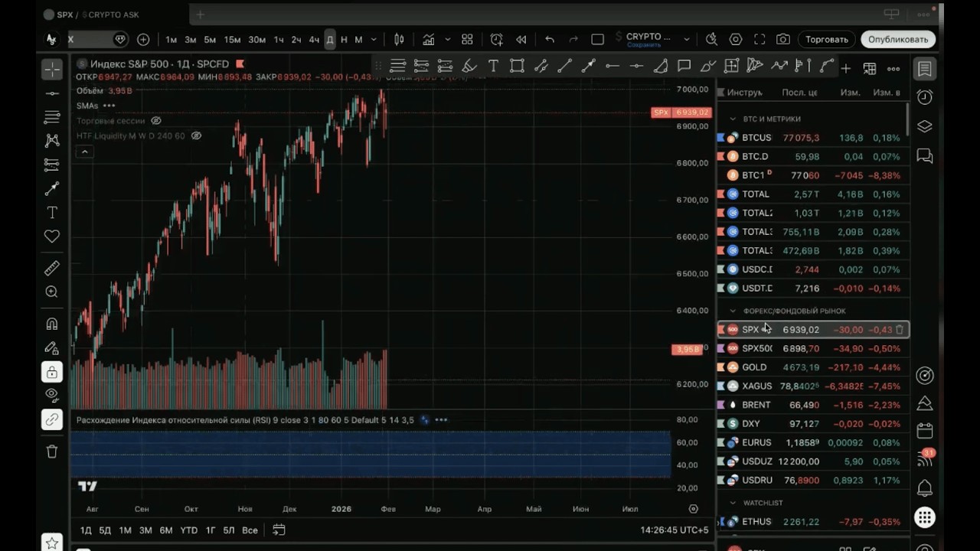The height and width of the screenshot is (551, 980).
Task: Open the Fibonacci tools in left toolbar
Action: [52, 117]
